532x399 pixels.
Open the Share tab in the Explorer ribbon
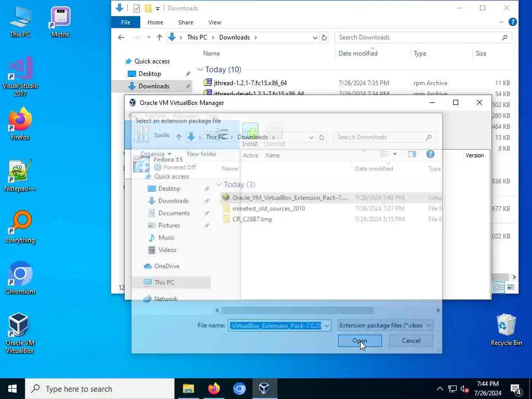pos(185,22)
